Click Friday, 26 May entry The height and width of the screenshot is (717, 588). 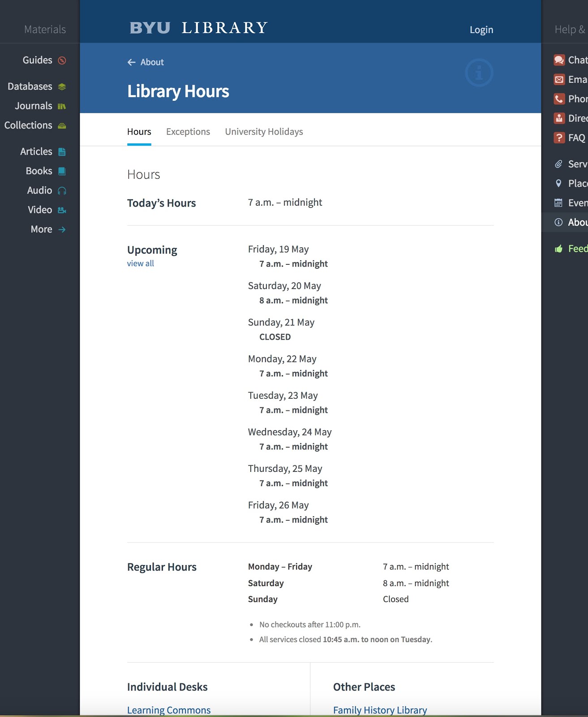tap(279, 505)
